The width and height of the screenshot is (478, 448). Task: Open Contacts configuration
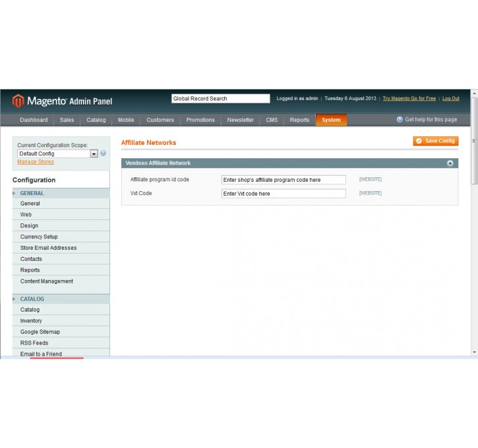[61, 259]
